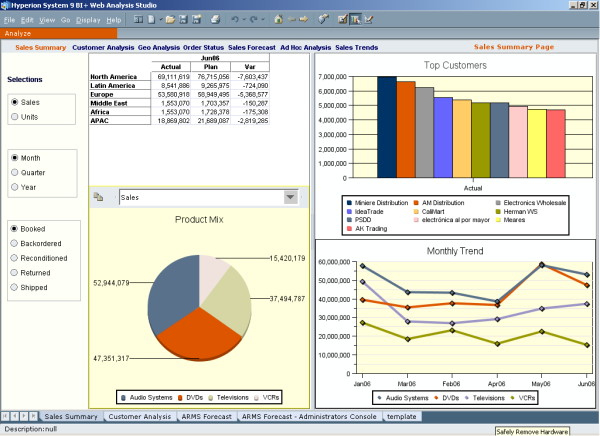Open the View menu
Viewport: 600px width, 436px height.
pos(47,20)
